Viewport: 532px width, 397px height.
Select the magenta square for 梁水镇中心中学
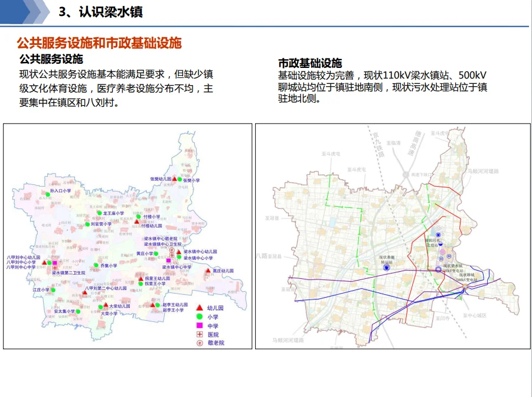tap(168, 261)
